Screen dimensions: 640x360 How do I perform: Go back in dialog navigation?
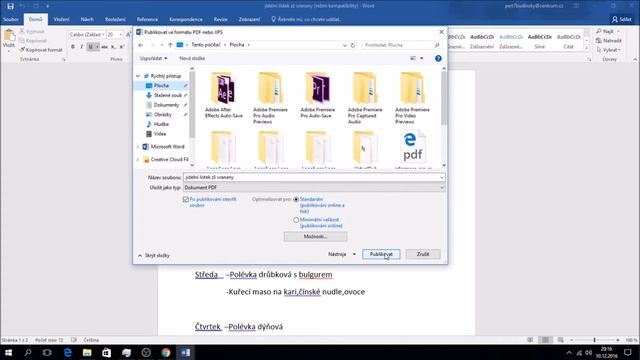pyautogui.click(x=141, y=45)
